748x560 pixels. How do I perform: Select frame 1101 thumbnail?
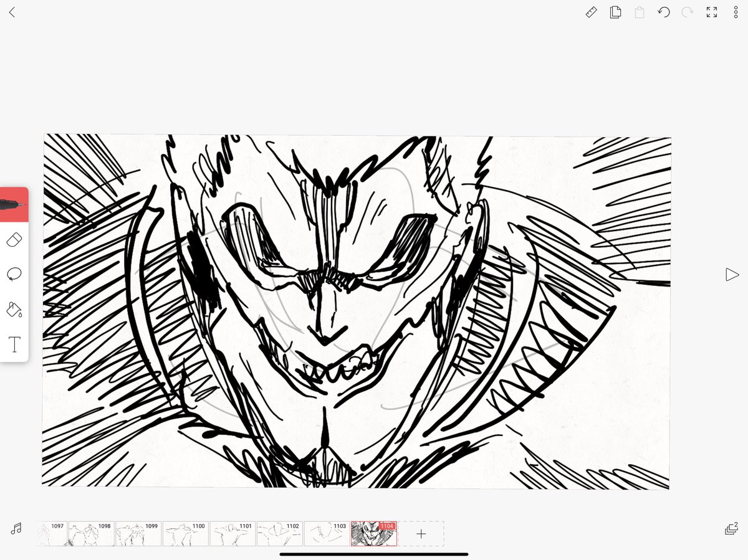click(x=233, y=534)
